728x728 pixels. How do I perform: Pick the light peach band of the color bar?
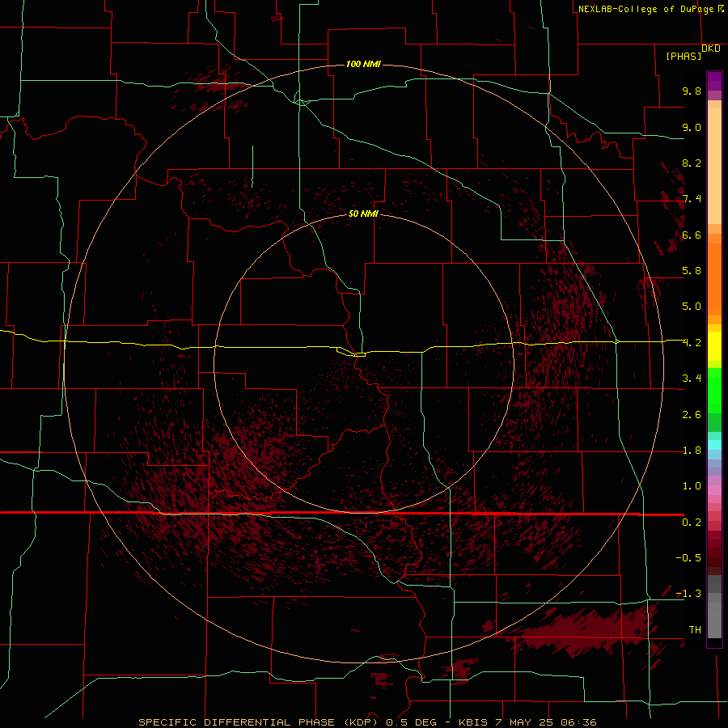tap(714, 167)
